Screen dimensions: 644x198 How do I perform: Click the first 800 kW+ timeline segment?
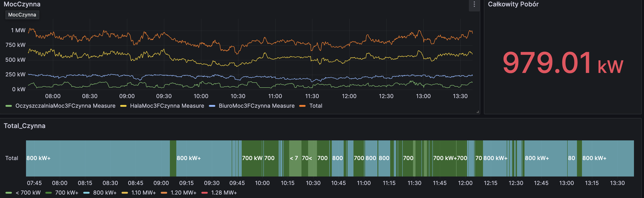point(98,158)
